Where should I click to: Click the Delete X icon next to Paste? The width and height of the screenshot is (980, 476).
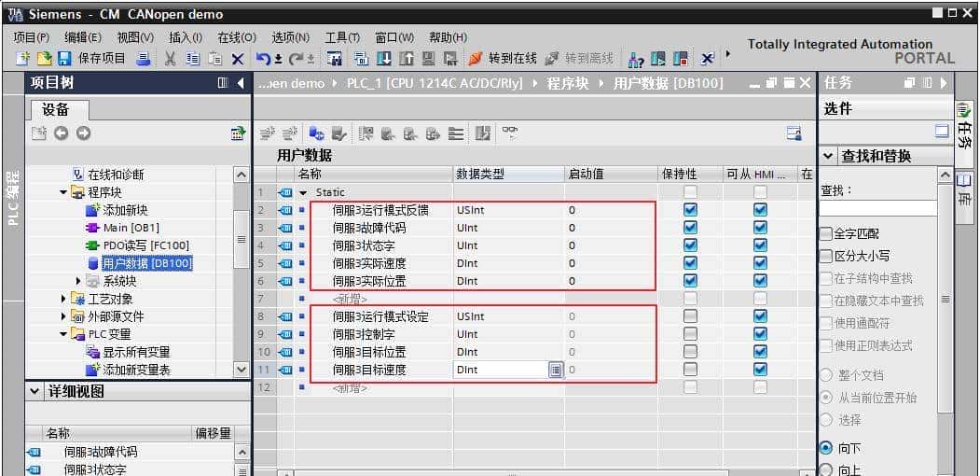(x=238, y=59)
